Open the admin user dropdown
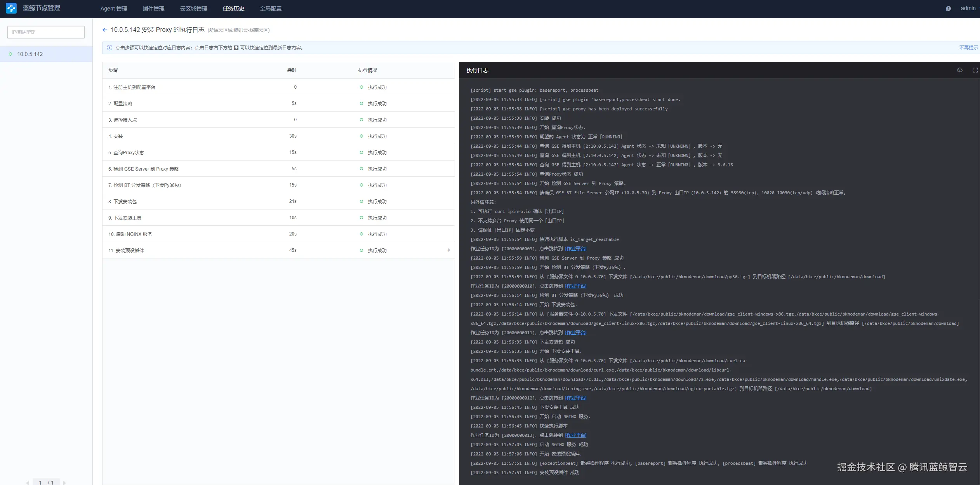 [969, 8]
